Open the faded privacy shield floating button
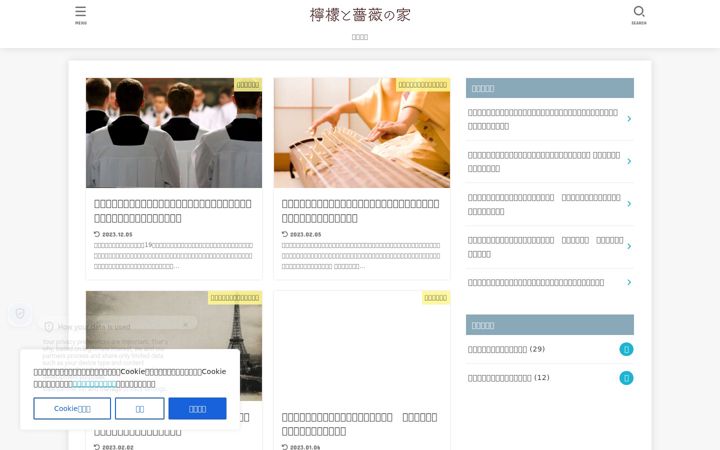The height and width of the screenshot is (450, 720). 20,314
